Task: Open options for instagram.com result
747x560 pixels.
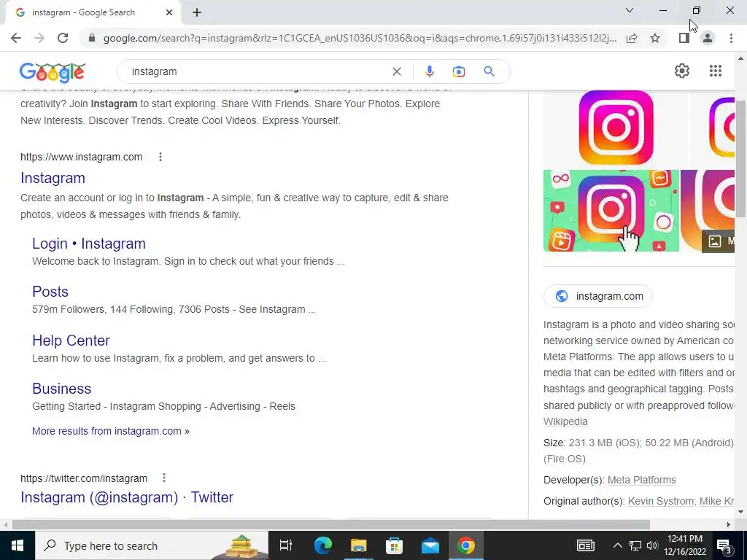Action: 160,157
